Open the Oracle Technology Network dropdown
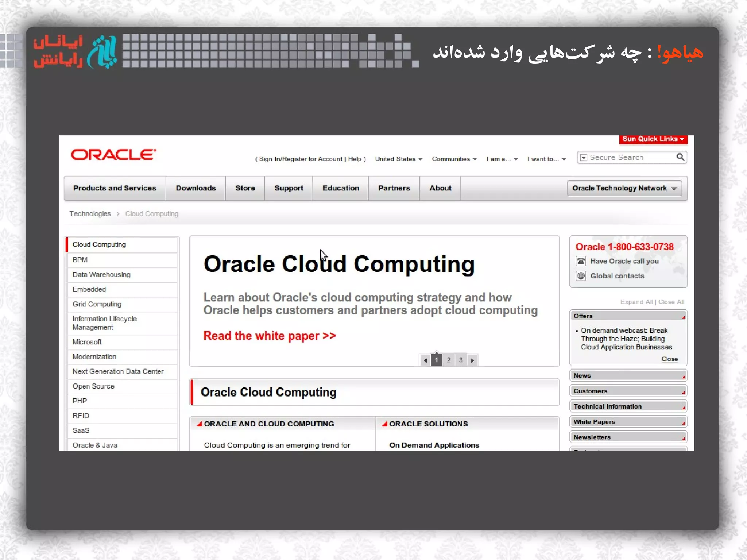747x560 pixels. [624, 188]
